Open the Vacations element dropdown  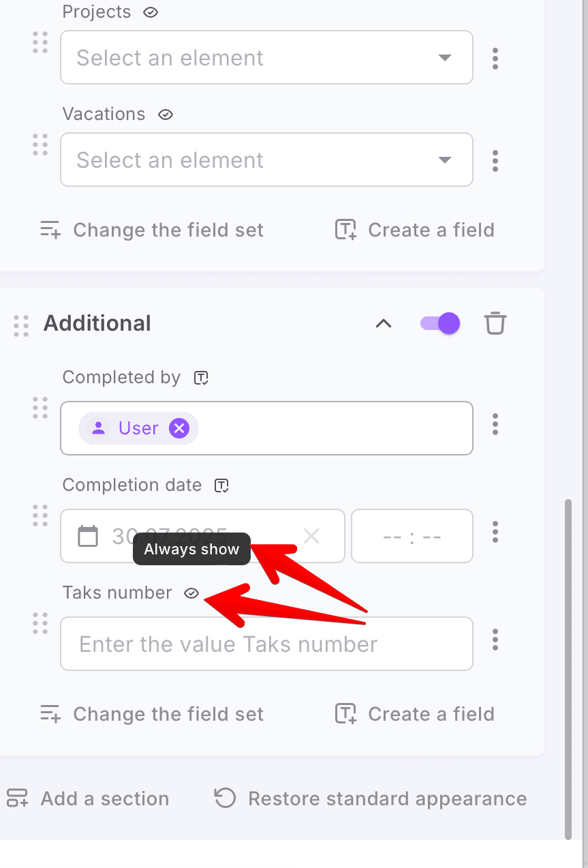[x=266, y=160]
